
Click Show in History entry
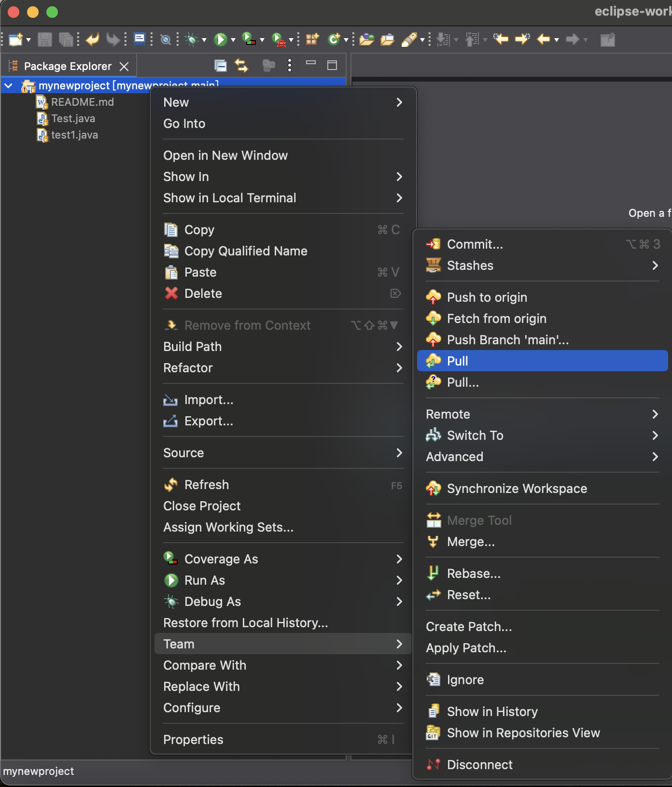click(492, 712)
